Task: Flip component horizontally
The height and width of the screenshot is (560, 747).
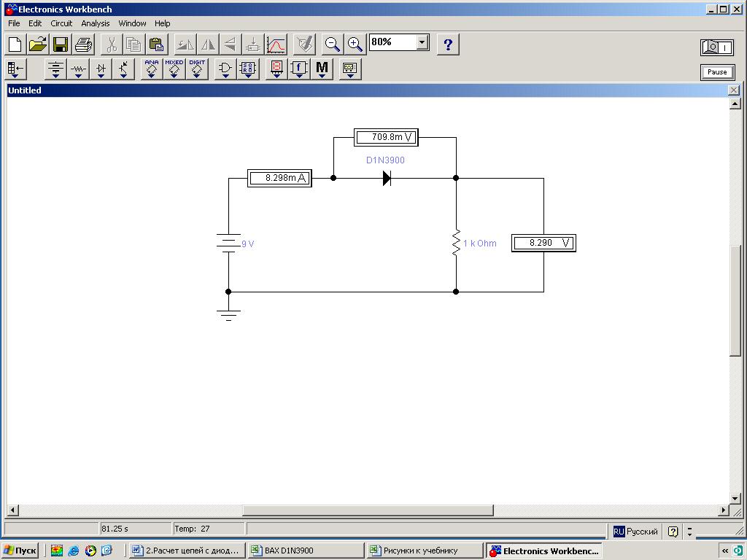Action: coord(208,44)
